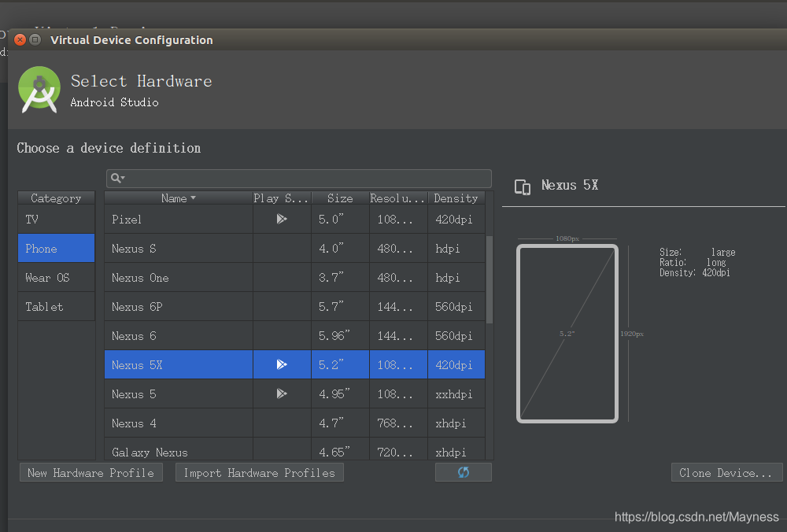
Task: Click the refresh device list button
Action: click(x=464, y=472)
